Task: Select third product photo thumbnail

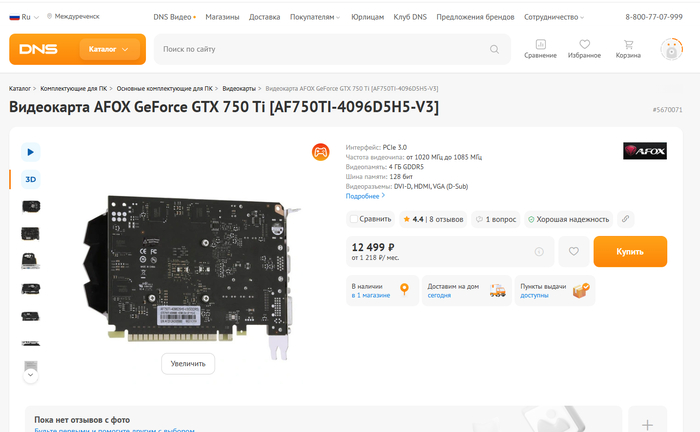Action: pyautogui.click(x=30, y=261)
